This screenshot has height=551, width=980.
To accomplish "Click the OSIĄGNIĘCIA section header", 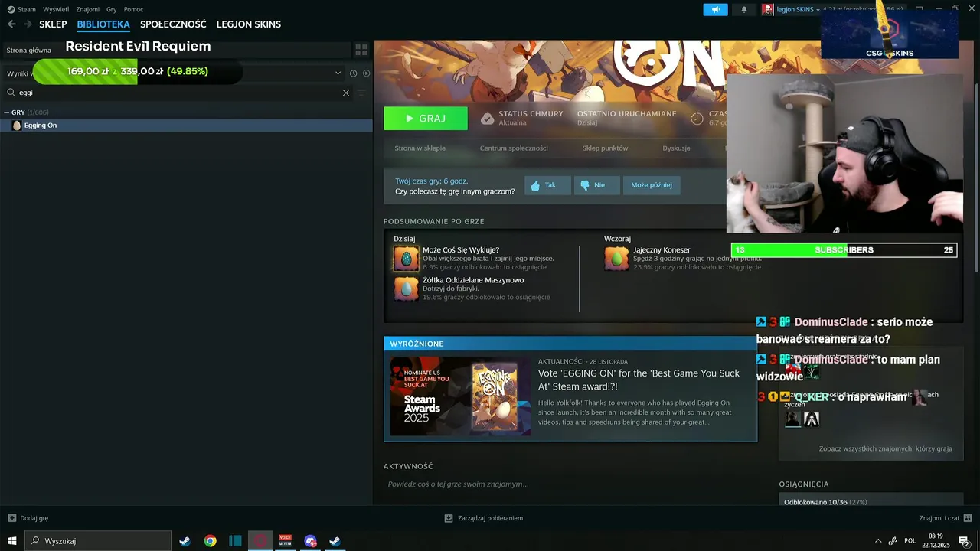I will tap(804, 484).
